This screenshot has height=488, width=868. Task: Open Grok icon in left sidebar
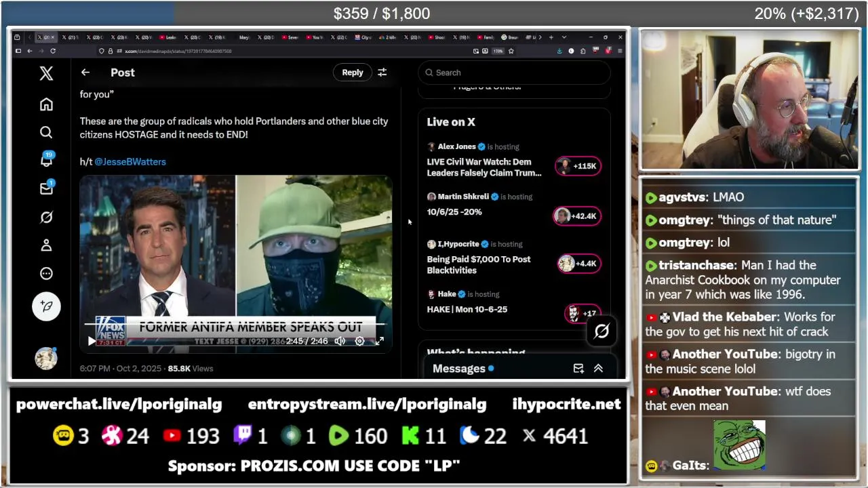point(46,217)
